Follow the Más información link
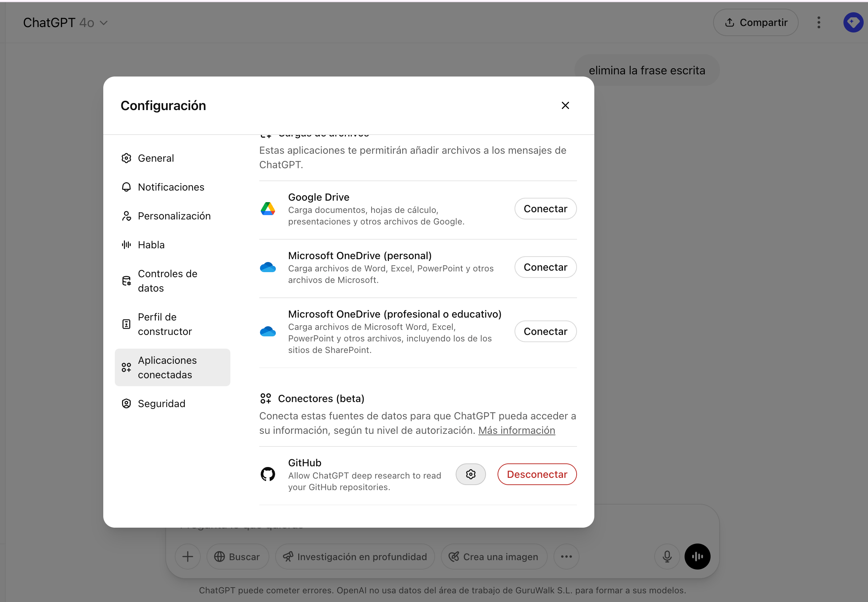Screen dimensions: 868x602 (517, 430)
